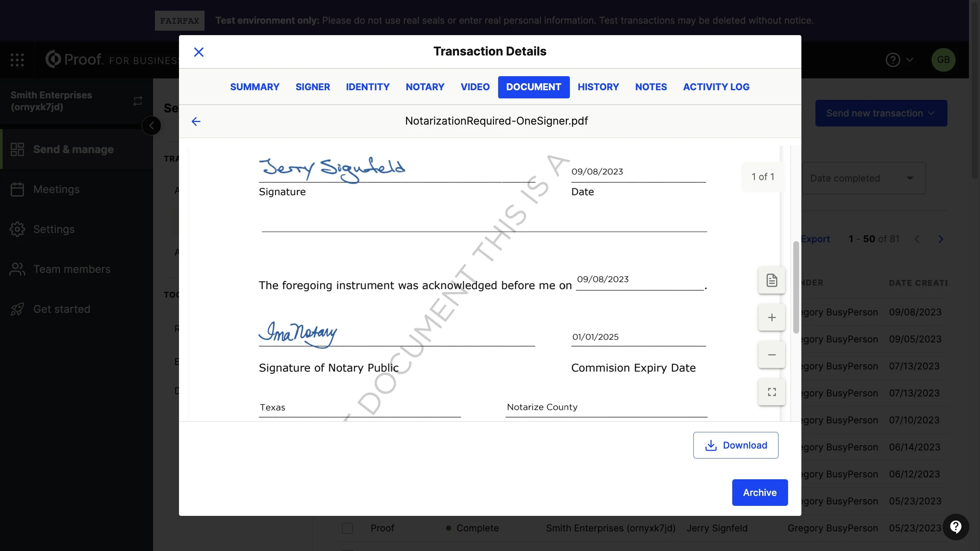Open the Date completed filter dropdown
980x551 pixels.
[x=864, y=178]
